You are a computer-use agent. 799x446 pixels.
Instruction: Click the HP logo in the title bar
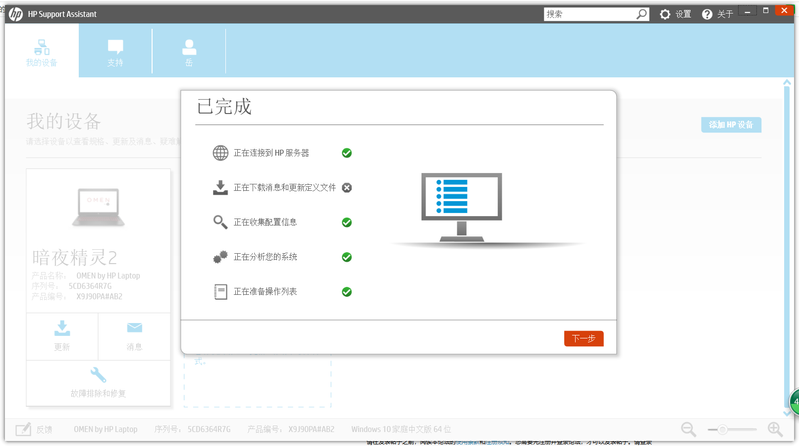pyautogui.click(x=16, y=14)
